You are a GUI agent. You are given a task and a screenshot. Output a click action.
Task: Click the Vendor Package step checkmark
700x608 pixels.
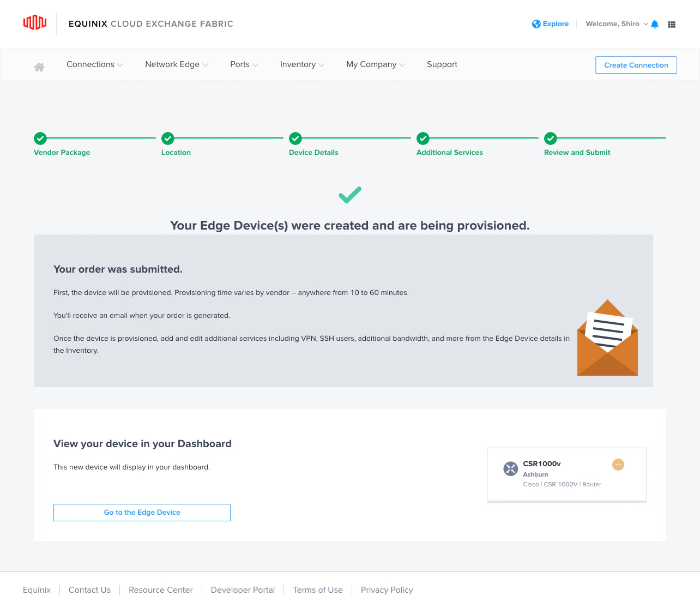40,139
